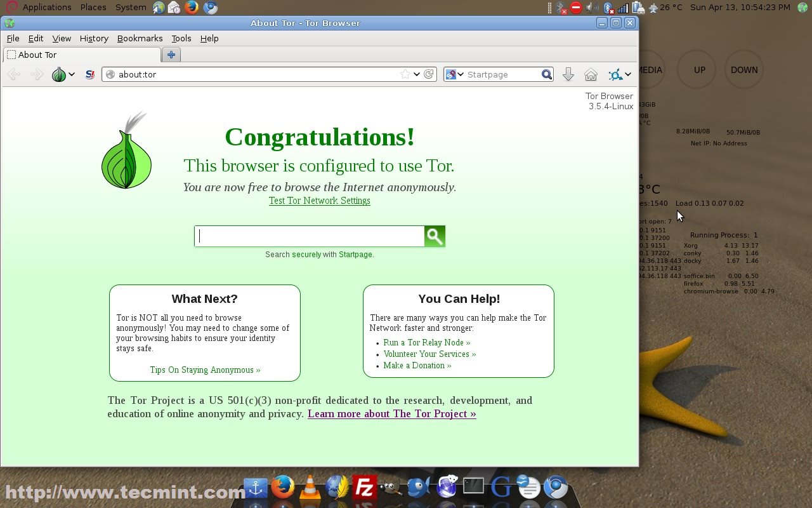Image resolution: width=812 pixels, height=508 pixels.
Task: Go to the Home page icon
Action: [591, 74]
